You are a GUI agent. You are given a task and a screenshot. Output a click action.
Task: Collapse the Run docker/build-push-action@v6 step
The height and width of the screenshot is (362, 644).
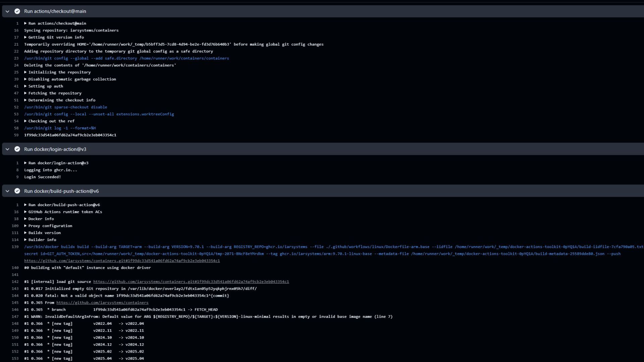tap(7, 191)
